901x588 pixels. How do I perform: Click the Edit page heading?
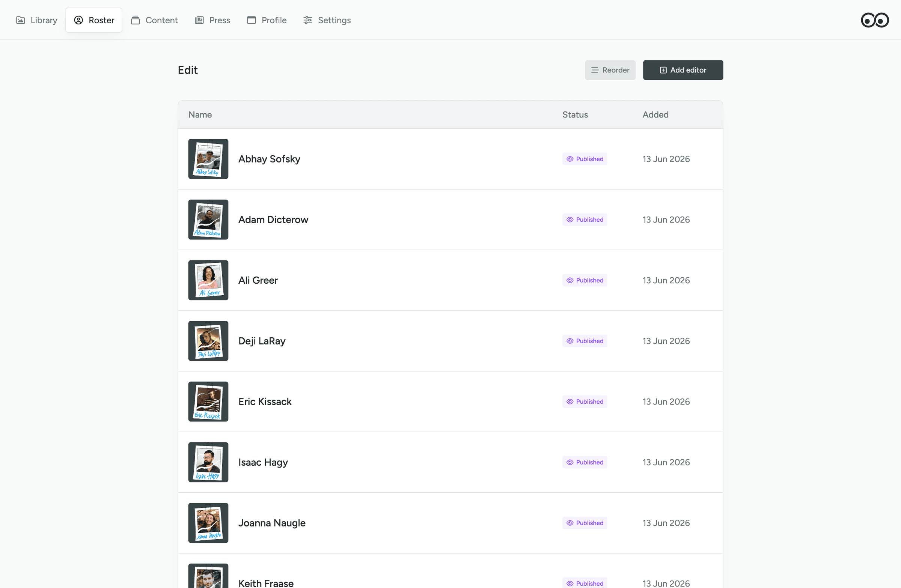pos(188,70)
